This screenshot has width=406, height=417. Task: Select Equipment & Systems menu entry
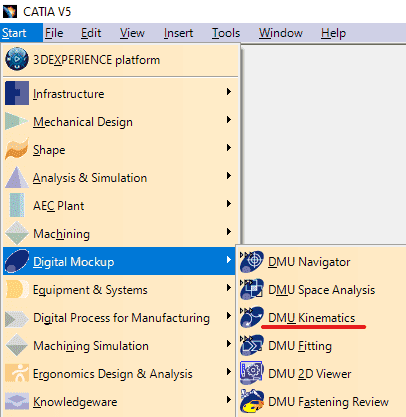click(x=119, y=289)
